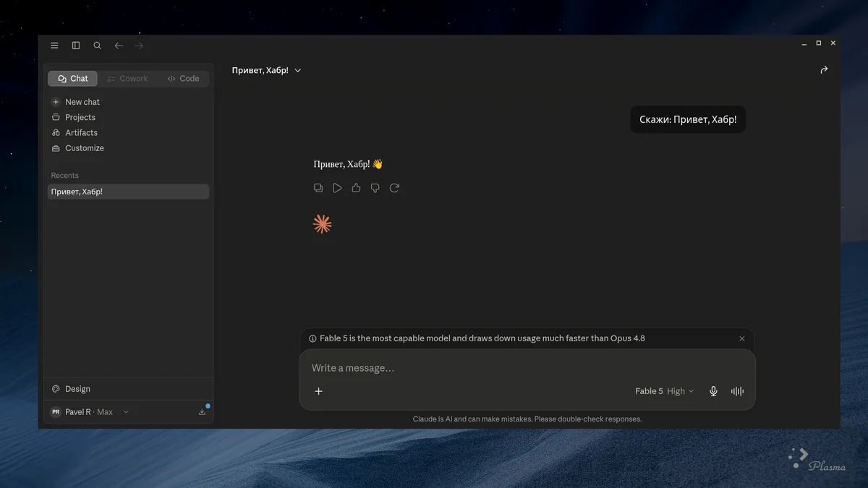The image size is (868, 488).
Task: Open the hamburger menu icon
Action: click(54, 46)
